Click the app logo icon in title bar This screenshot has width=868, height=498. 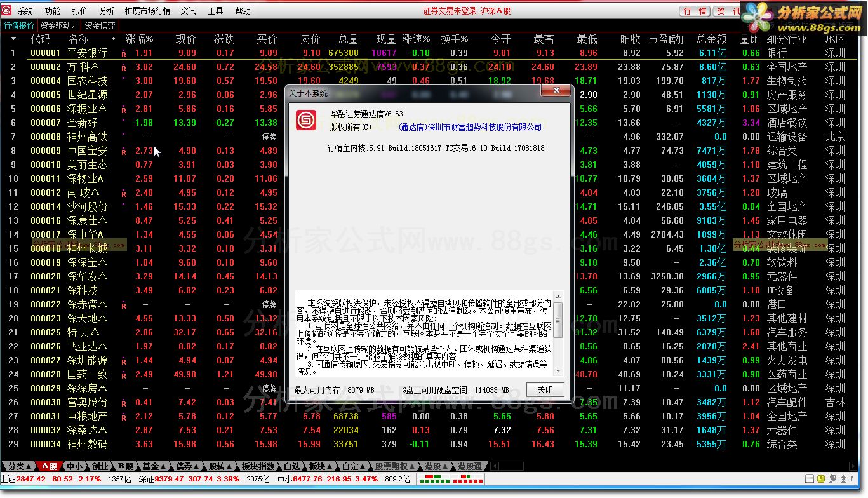pos(7,11)
